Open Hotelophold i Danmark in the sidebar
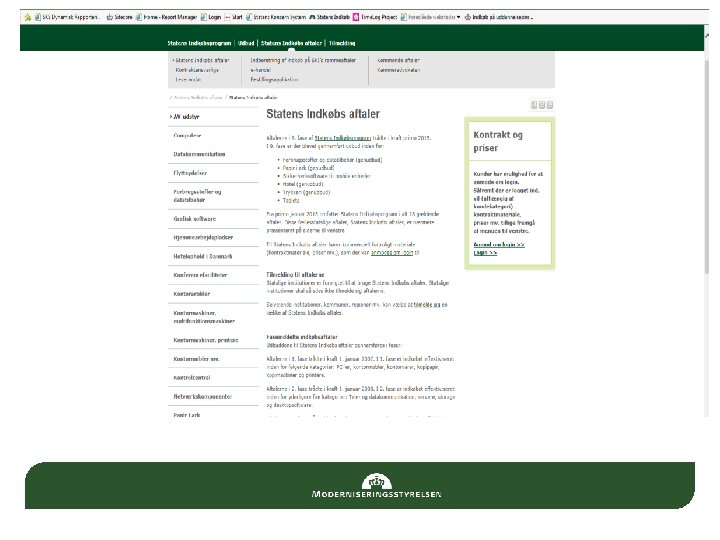This screenshot has width=720, height=540. pyautogui.click(x=202, y=256)
